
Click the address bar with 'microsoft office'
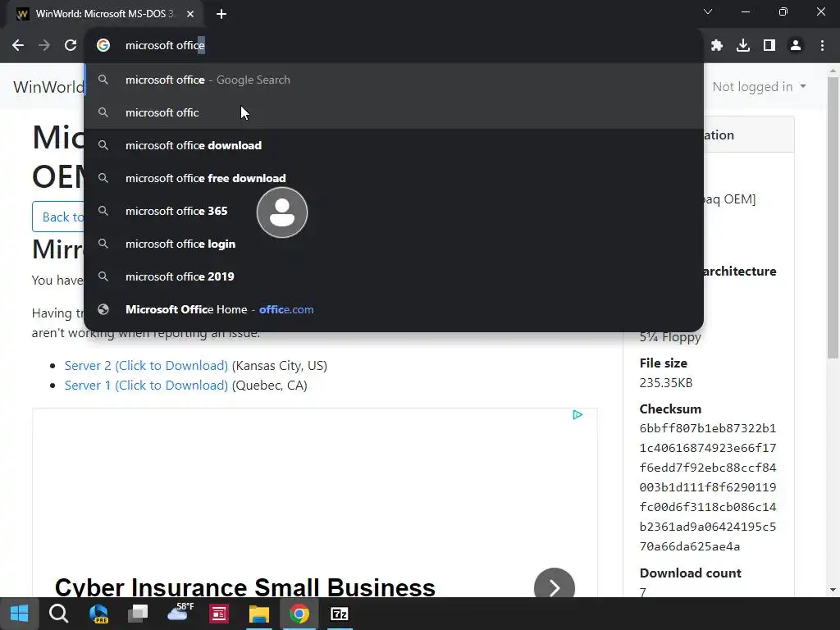coord(394,46)
